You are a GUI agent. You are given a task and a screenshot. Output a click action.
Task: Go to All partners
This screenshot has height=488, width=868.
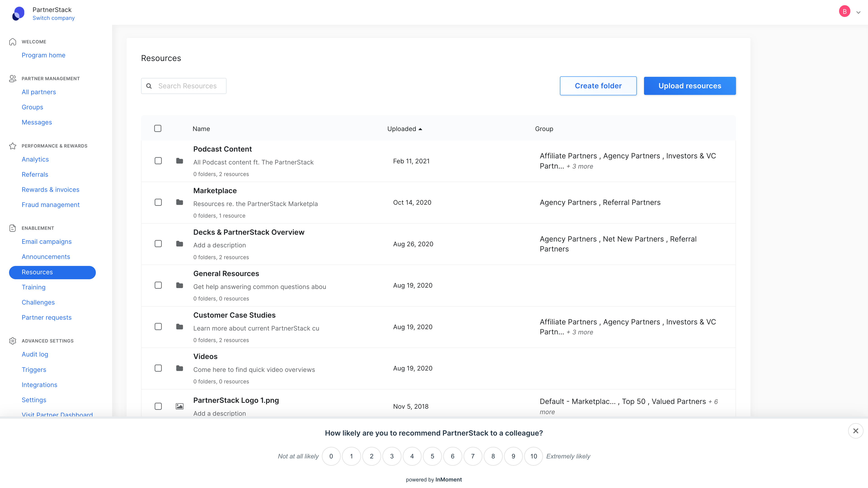39,92
